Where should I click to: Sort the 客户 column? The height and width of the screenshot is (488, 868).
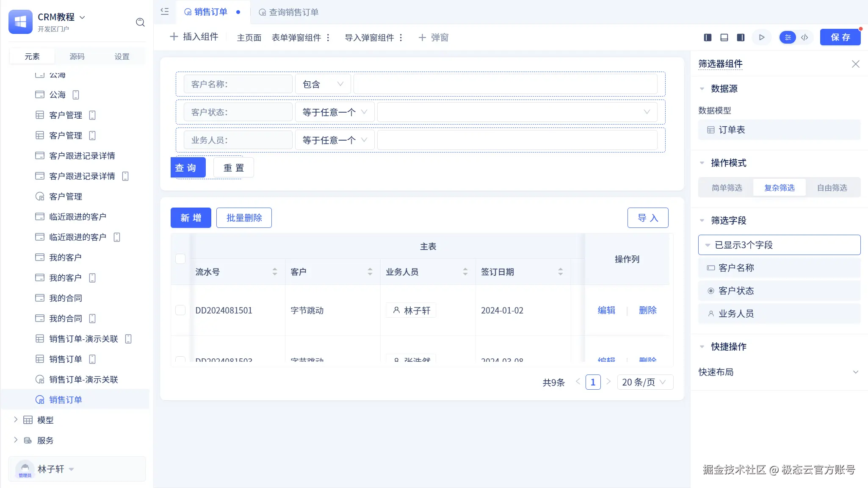coord(370,272)
